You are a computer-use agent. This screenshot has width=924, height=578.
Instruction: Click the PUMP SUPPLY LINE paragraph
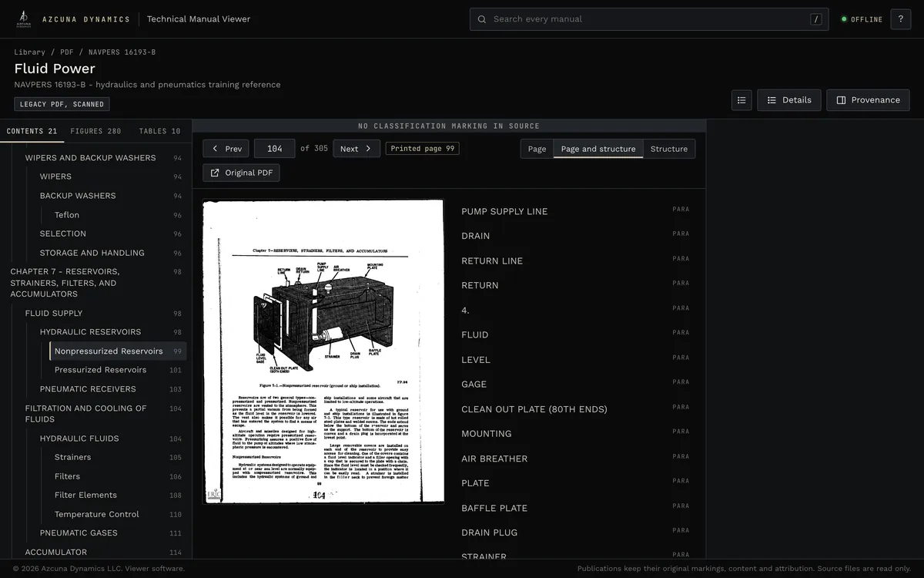575,211
